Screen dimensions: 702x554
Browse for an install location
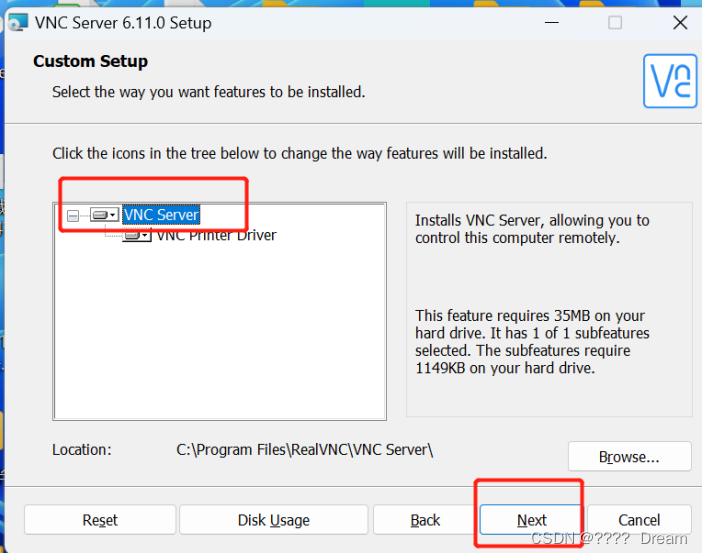point(629,456)
